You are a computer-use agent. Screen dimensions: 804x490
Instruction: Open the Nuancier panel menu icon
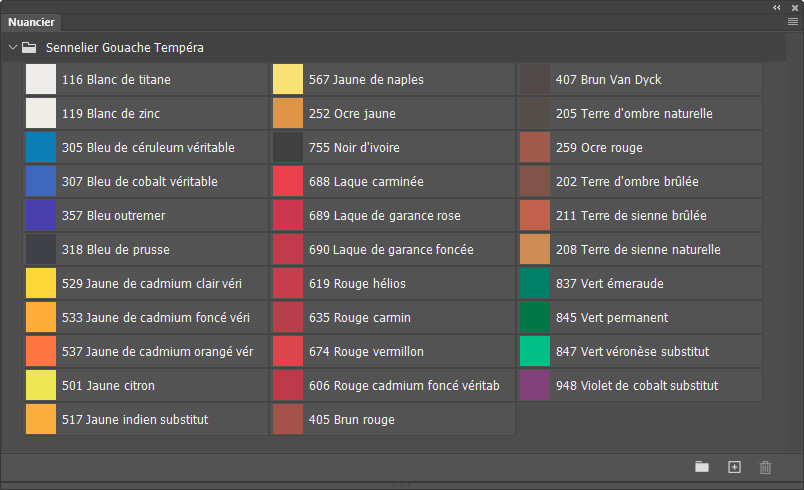point(793,22)
